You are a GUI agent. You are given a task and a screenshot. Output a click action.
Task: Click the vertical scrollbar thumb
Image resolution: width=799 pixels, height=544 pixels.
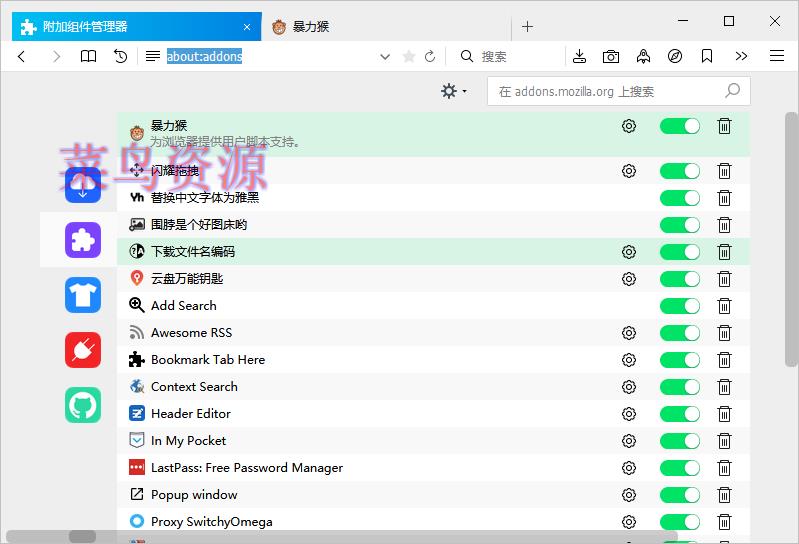click(x=791, y=239)
